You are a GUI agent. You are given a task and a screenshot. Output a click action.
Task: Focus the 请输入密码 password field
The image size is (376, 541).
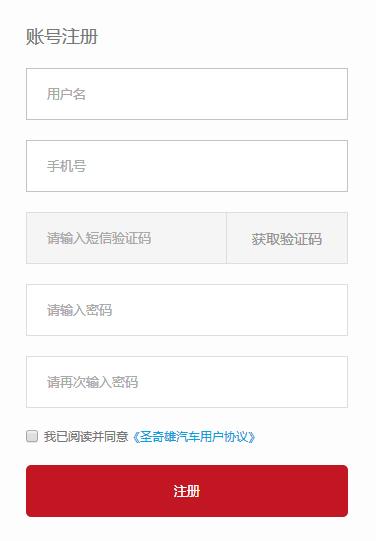[x=187, y=310]
